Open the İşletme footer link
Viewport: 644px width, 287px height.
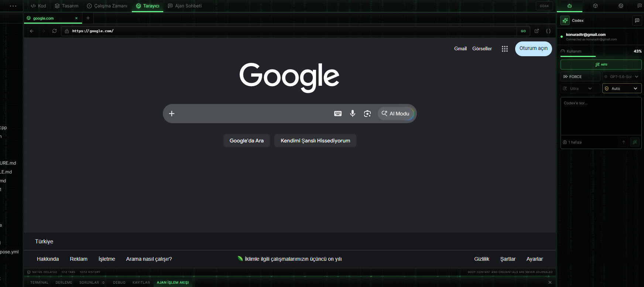pos(107,259)
